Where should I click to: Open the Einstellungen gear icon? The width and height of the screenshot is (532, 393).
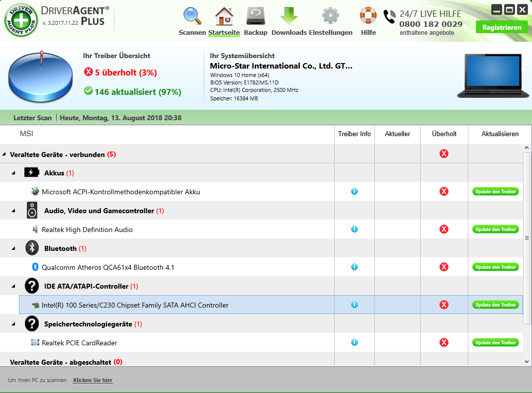point(331,16)
